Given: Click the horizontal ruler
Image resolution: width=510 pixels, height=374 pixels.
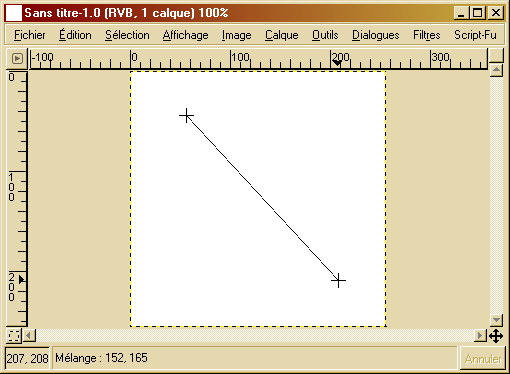Looking at the screenshot, I should [258, 59].
